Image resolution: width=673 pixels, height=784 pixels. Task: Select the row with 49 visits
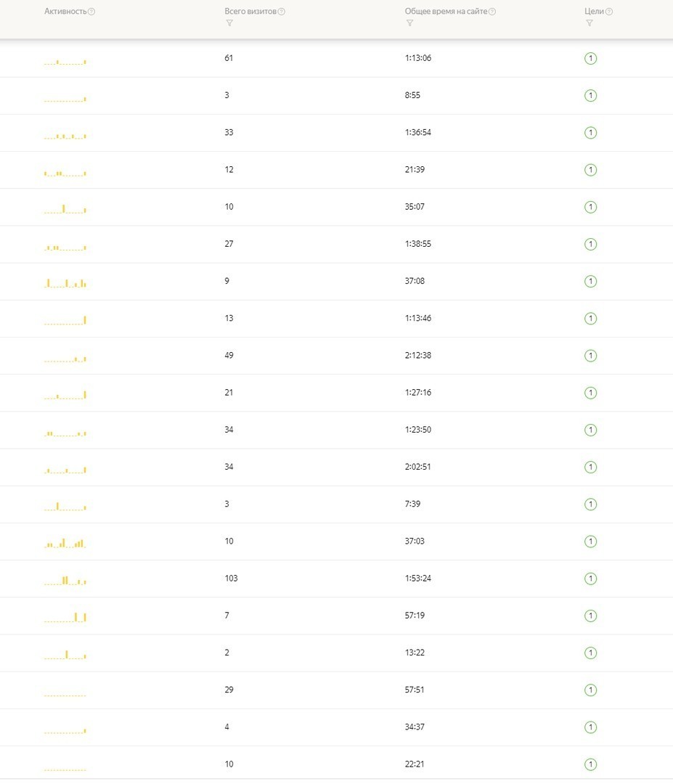tap(337, 356)
